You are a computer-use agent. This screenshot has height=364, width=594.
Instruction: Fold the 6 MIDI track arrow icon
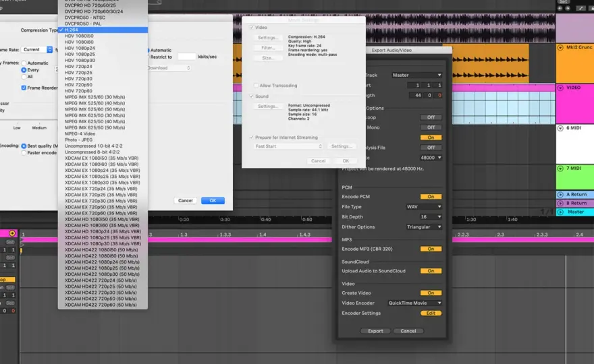560,128
